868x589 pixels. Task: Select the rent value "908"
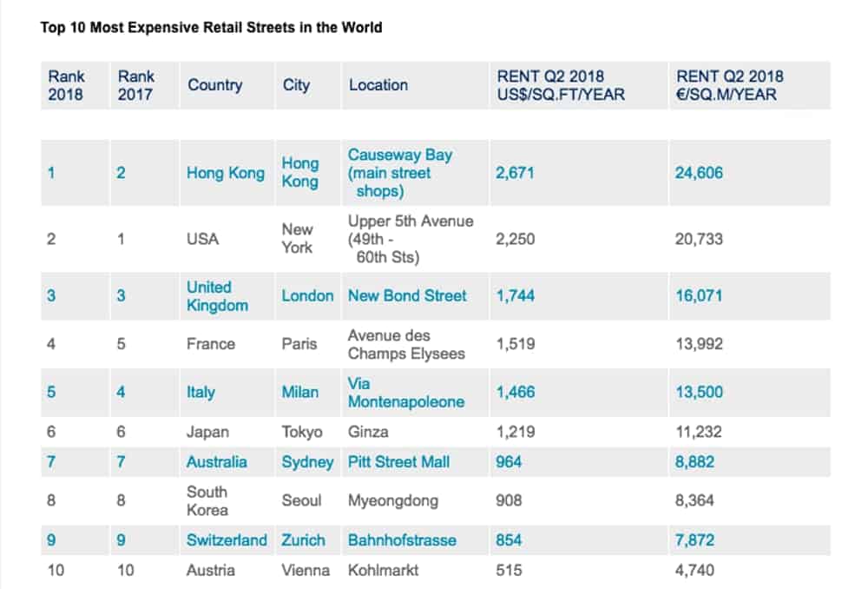point(508,501)
